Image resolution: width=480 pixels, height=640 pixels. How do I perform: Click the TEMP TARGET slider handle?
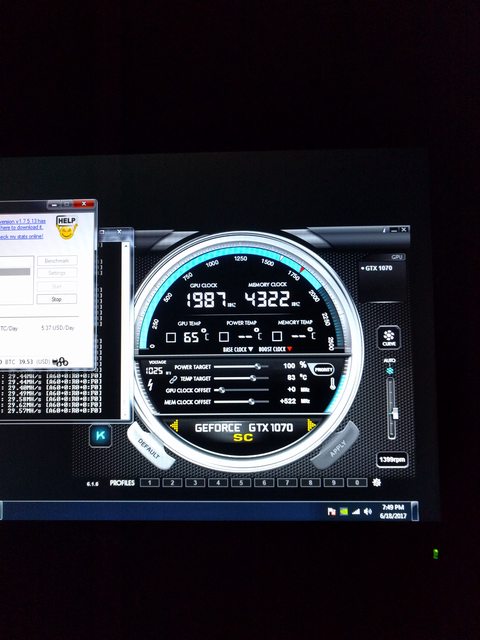[x=253, y=378]
